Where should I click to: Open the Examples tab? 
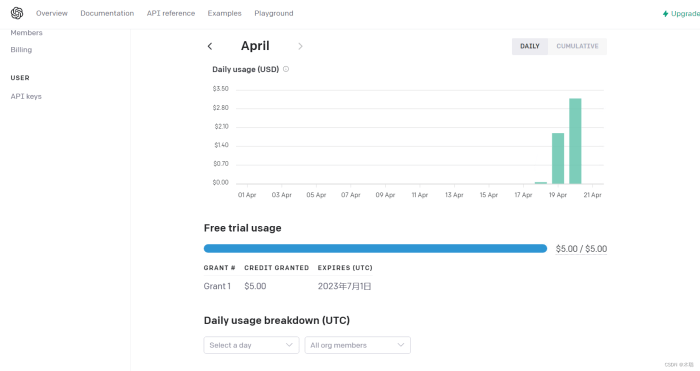click(x=225, y=13)
